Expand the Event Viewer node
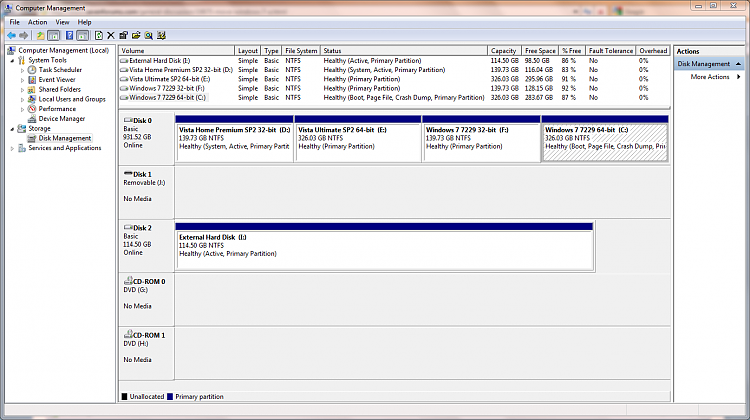Viewport: 750px width, 420px height. point(22,80)
